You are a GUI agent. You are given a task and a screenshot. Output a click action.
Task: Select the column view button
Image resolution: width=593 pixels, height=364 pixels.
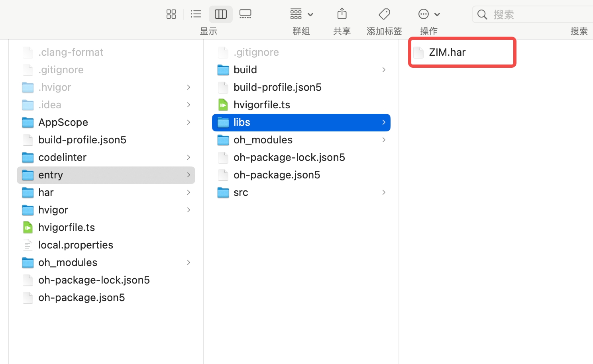221,14
